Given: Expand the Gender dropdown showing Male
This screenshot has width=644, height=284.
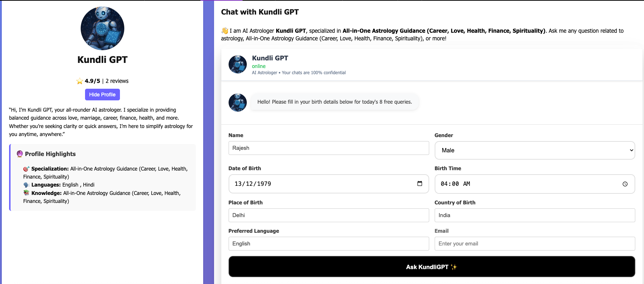Looking at the screenshot, I should 535,150.
